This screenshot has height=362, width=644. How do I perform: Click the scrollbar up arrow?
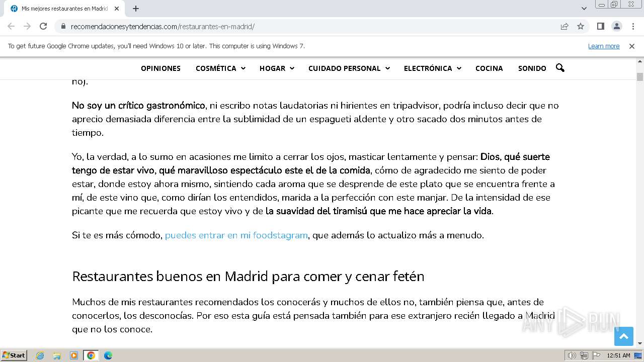tap(640, 62)
